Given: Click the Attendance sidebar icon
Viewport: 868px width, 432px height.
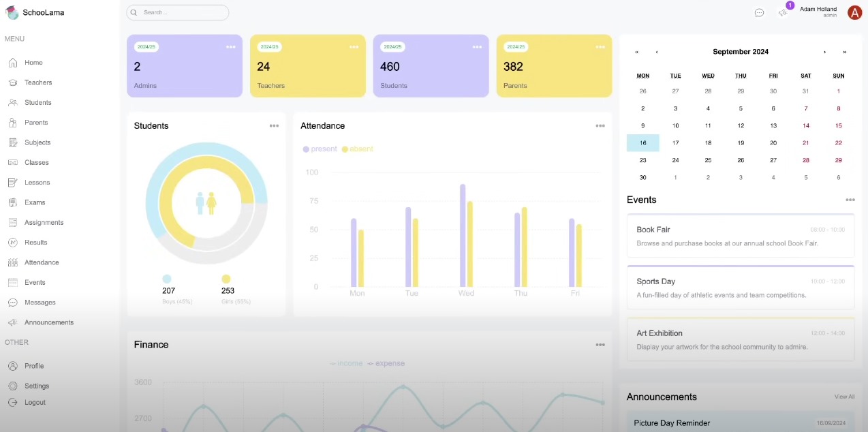Looking at the screenshot, I should click(12, 262).
